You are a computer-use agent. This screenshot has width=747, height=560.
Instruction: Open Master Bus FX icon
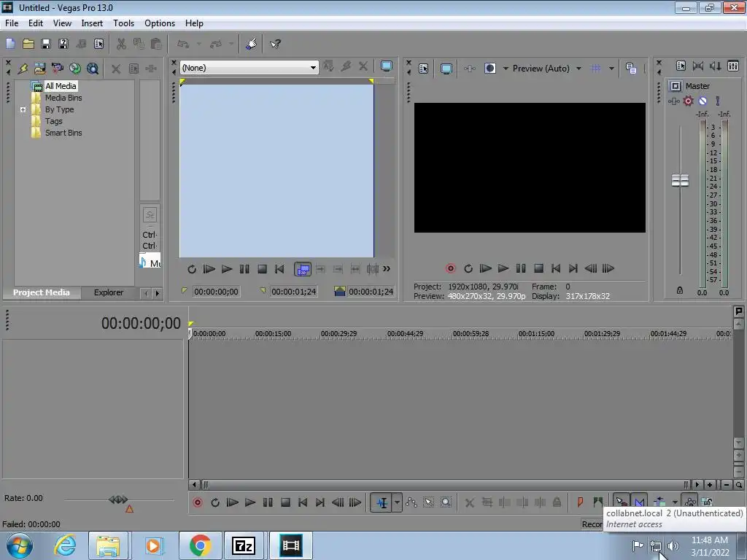click(673, 101)
